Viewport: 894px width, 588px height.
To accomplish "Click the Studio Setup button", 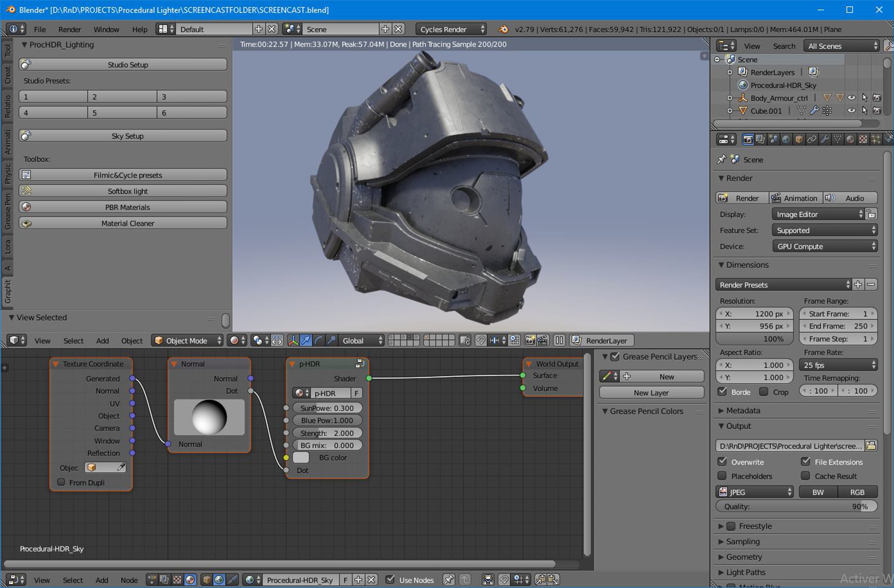I will click(x=123, y=64).
